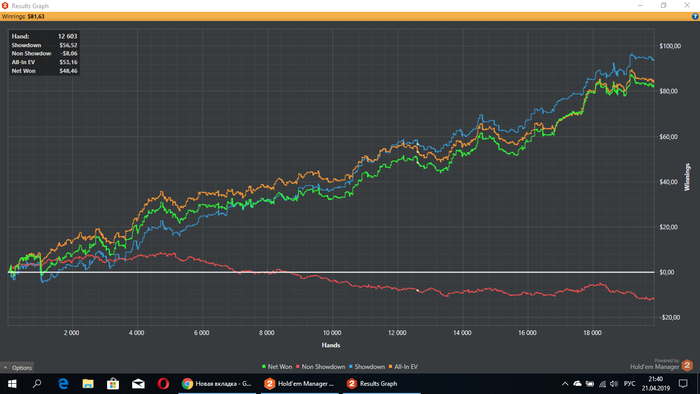Click the 2 000 hands tick label
700x394 pixels.
click(71, 333)
